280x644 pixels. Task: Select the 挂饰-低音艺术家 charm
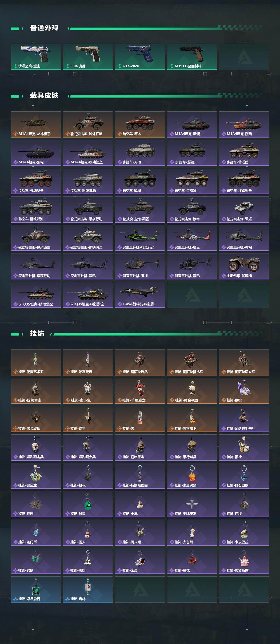coord(36,363)
